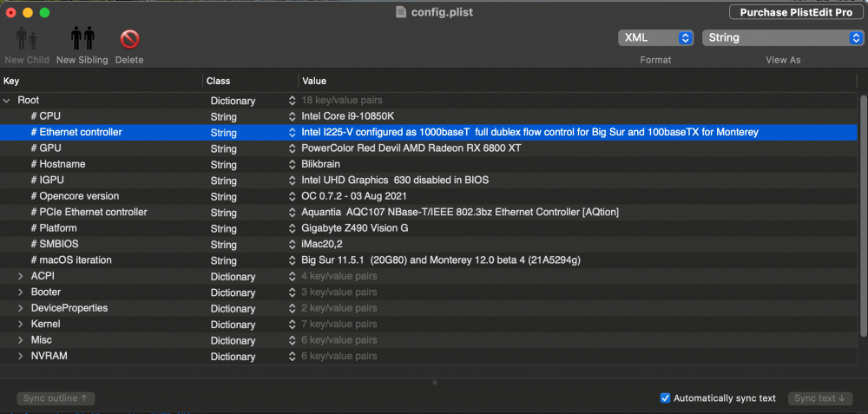Image resolution: width=868 pixels, height=414 pixels.
Task: Click the green zoom window button
Action: pyautogui.click(x=44, y=12)
